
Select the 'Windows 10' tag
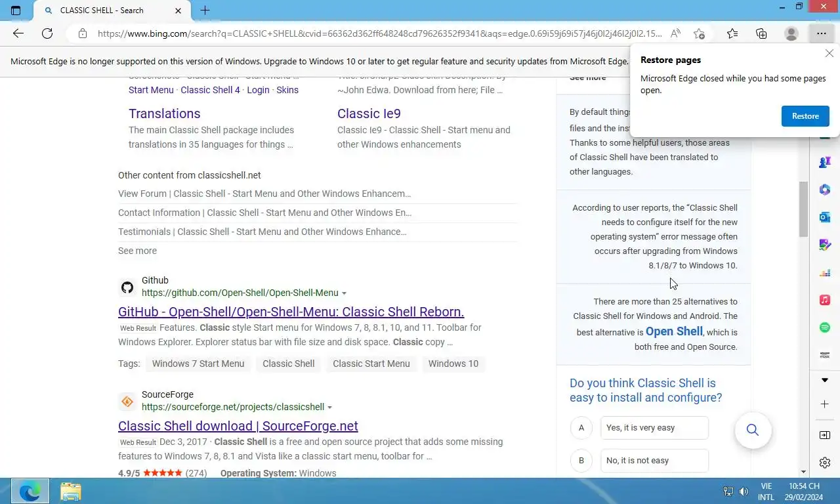(x=453, y=364)
